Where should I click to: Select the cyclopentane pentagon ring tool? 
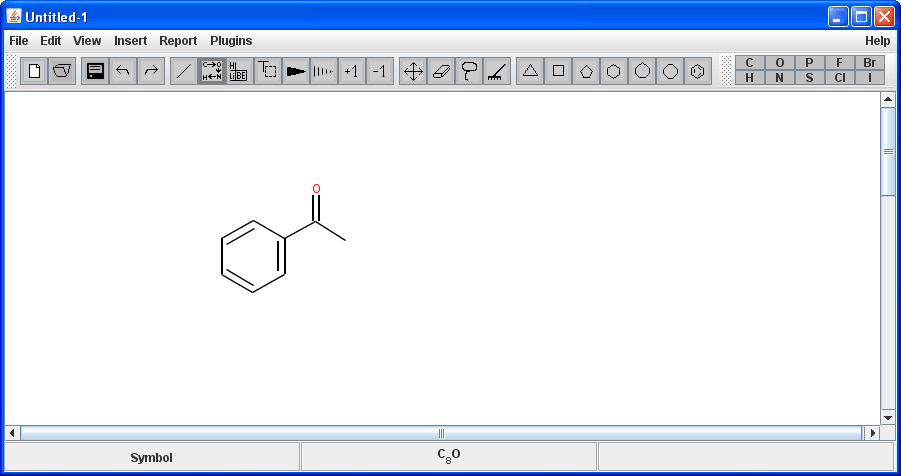click(x=586, y=71)
